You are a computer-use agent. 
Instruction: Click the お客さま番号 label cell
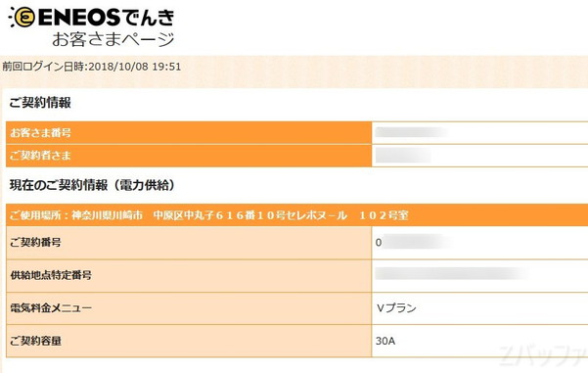click(x=189, y=132)
